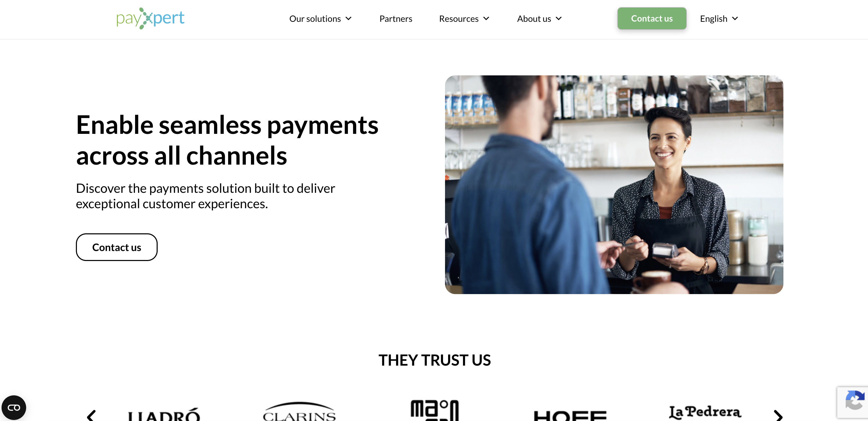Click the hero cafe payment image
This screenshot has height=421, width=868.
614,184
